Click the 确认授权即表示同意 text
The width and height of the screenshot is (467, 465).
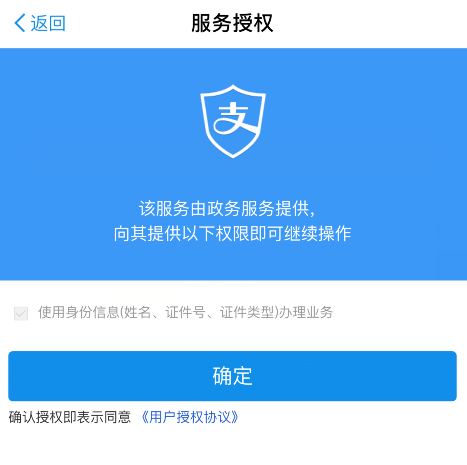(70, 417)
